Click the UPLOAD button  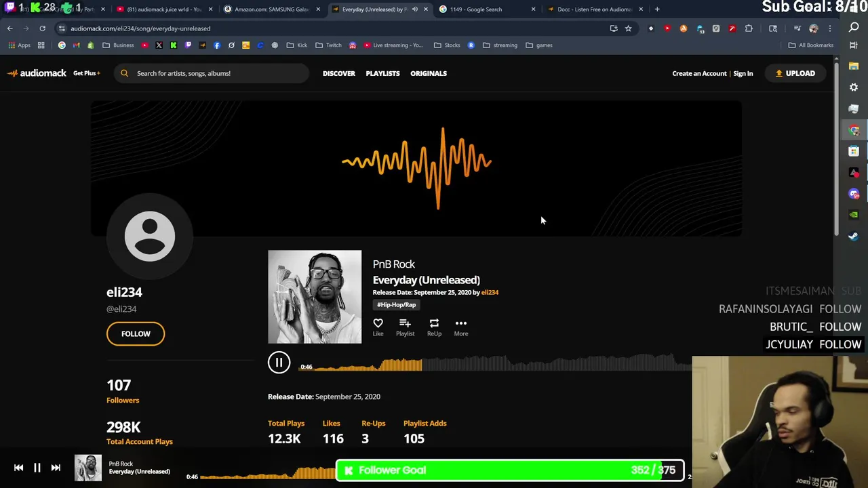pyautogui.click(x=795, y=73)
